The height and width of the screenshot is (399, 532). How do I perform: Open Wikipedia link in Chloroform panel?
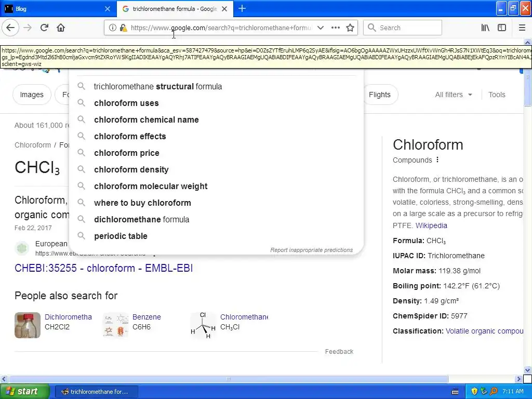431,225
